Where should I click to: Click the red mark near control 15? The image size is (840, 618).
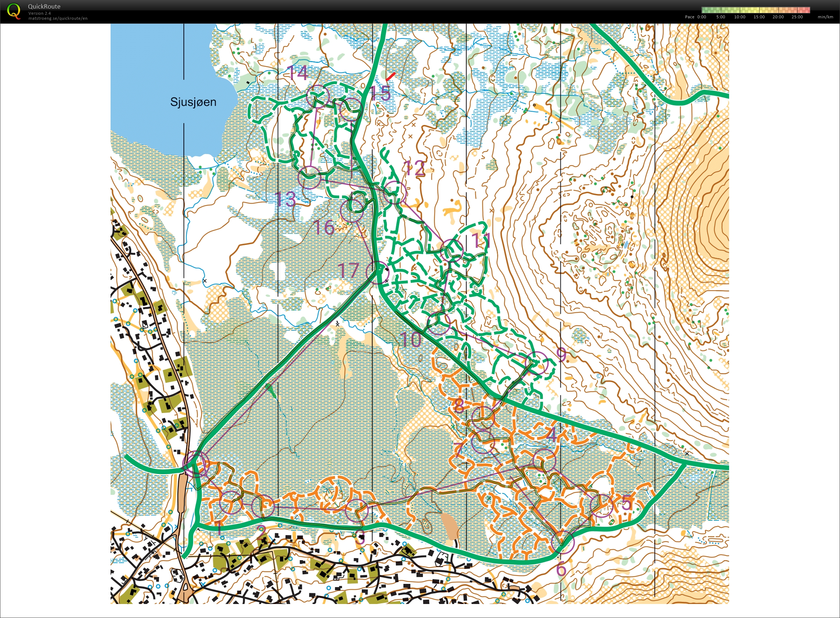(x=391, y=77)
